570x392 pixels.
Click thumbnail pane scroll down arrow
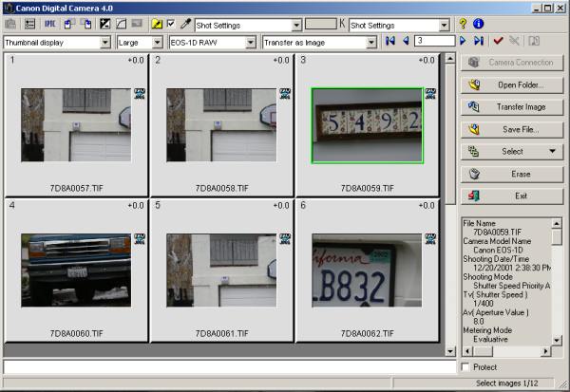[450, 351]
